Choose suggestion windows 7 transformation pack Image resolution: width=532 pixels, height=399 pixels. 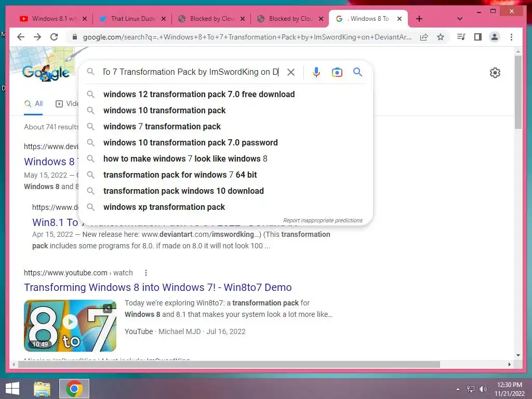[x=225, y=127]
